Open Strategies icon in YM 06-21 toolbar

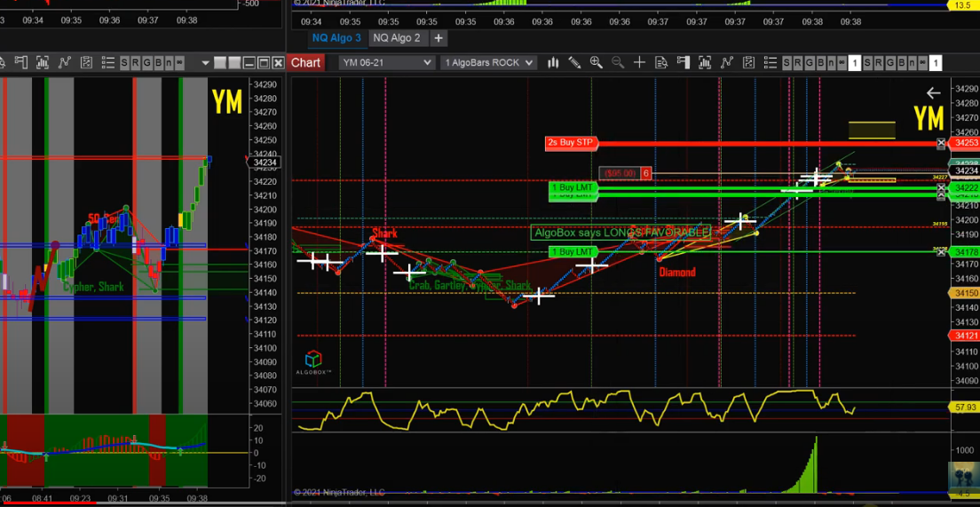coord(748,62)
